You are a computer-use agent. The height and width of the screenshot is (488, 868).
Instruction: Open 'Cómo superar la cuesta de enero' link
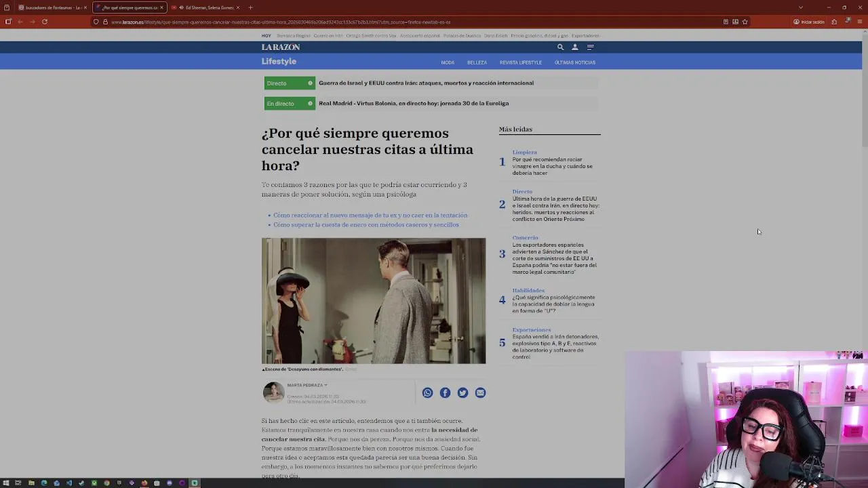point(366,224)
